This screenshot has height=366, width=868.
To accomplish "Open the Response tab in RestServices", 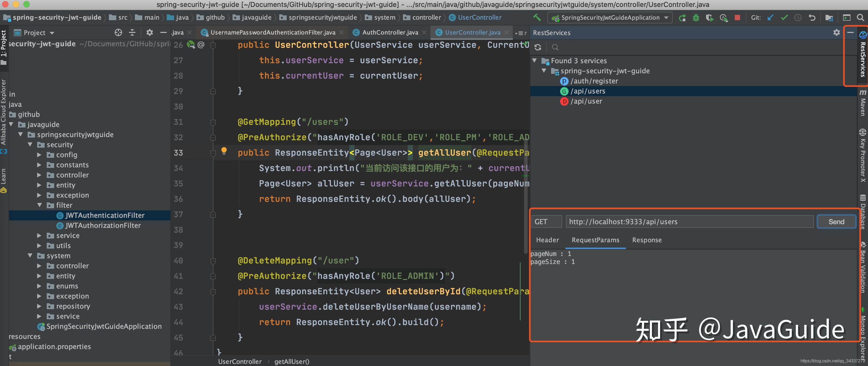I will (647, 240).
